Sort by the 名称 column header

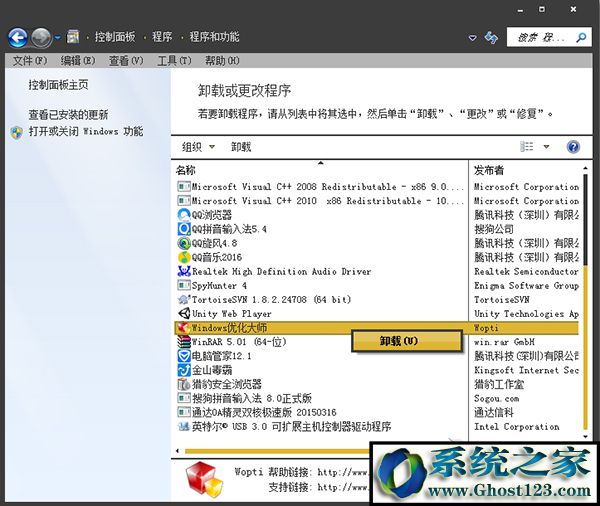tap(185, 170)
